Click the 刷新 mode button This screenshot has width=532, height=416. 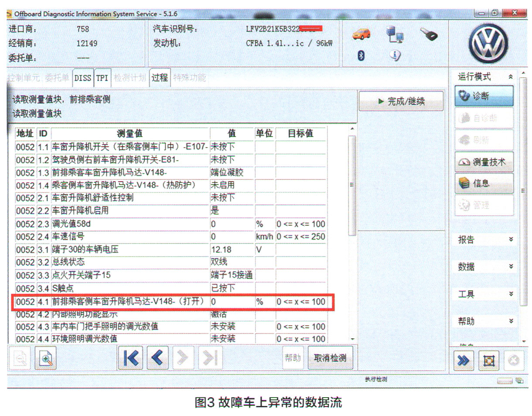pyautogui.click(x=484, y=140)
